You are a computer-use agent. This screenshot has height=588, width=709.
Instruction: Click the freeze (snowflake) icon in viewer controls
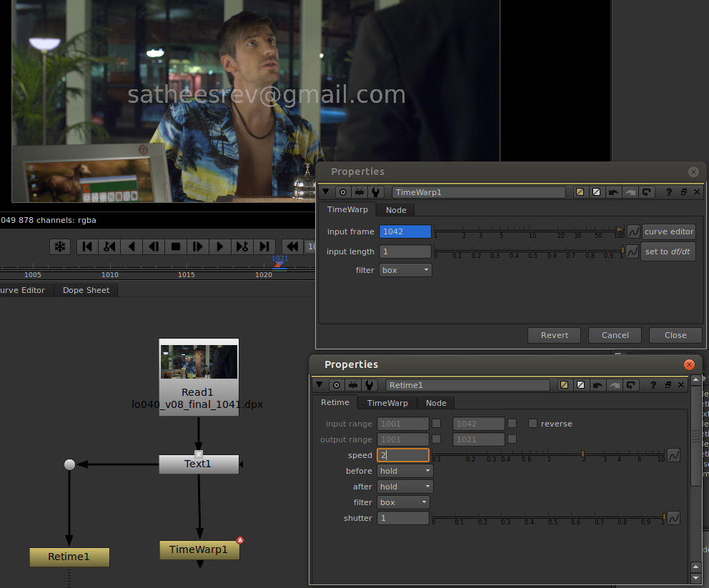coord(60,246)
